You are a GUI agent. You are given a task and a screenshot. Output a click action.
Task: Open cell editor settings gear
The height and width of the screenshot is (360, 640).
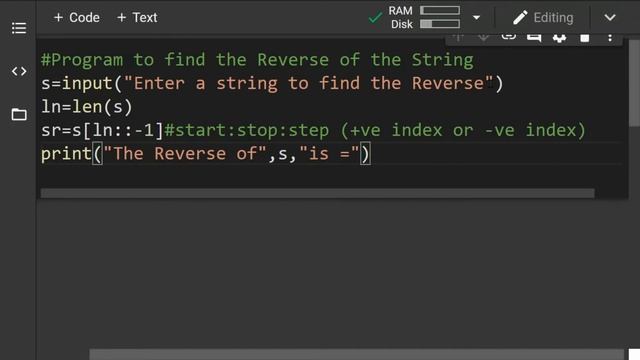click(559, 38)
